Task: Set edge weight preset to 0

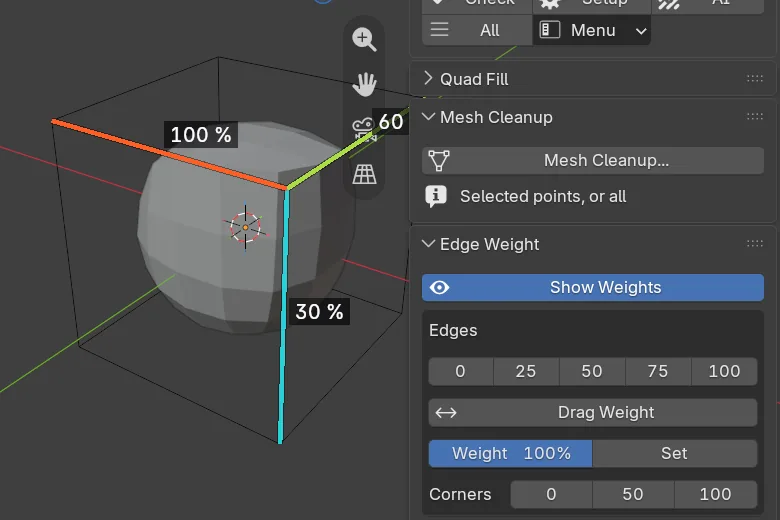Action: (x=461, y=371)
